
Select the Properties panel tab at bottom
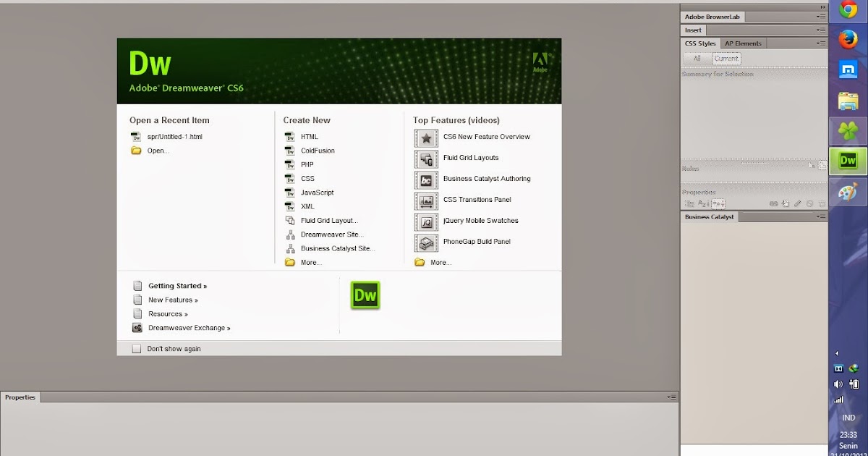tap(20, 397)
